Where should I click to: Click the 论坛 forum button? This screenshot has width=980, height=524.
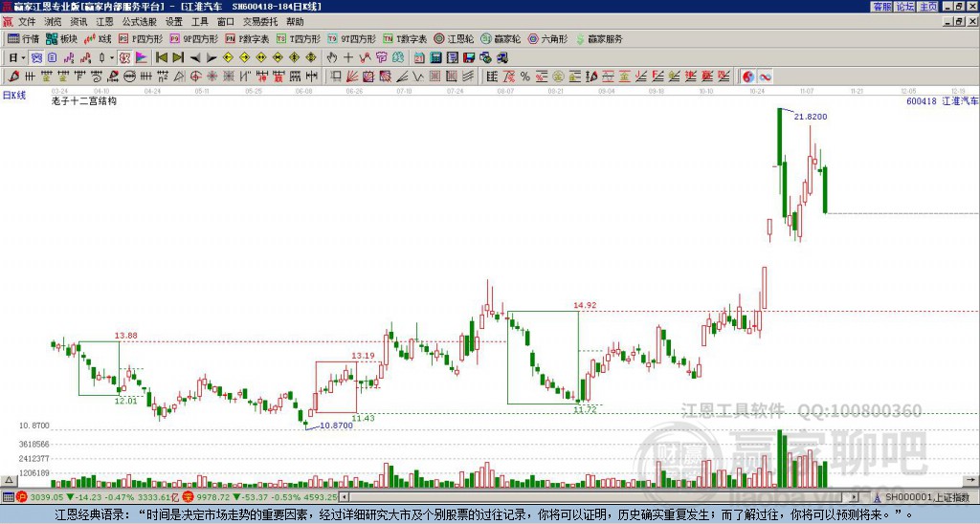[x=905, y=7]
